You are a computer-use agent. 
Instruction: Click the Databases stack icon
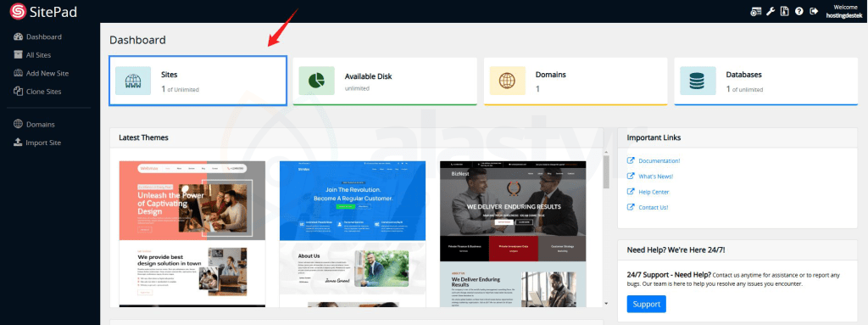(698, 81)
